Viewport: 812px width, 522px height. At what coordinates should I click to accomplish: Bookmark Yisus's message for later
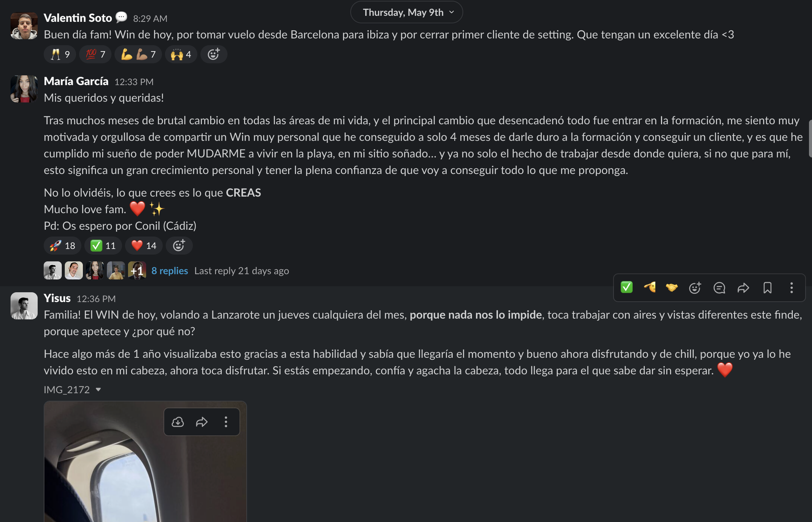(x=767, y=288)
